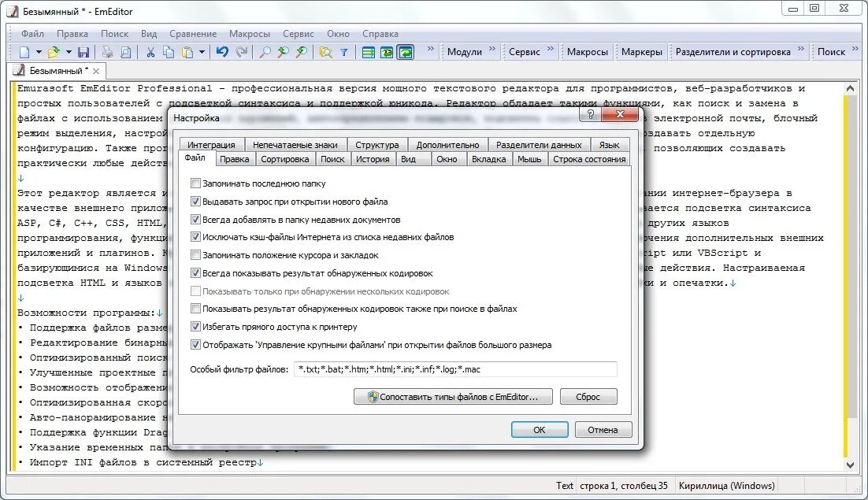This screenshot has width=868, height=500.
Task: Find previous with third magnifier icon
Action: tap(302, 52)
